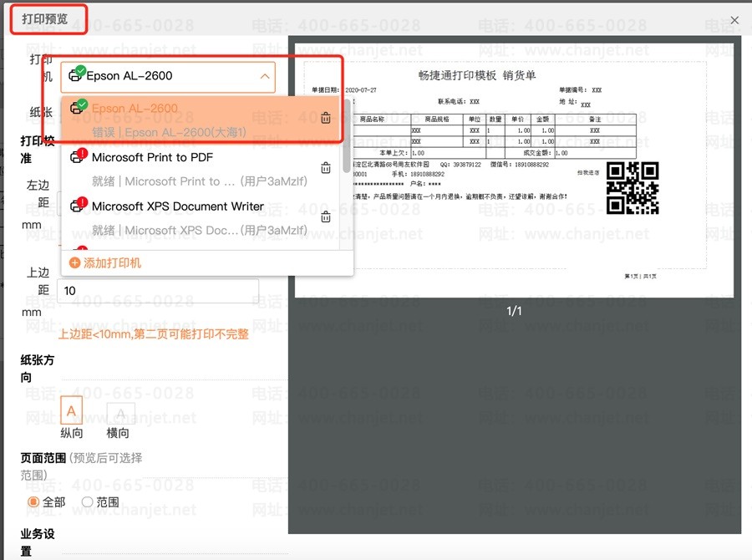752x560 pixels.
Task: Click the 上边距 margin input field
Action: tap(159, 291)
